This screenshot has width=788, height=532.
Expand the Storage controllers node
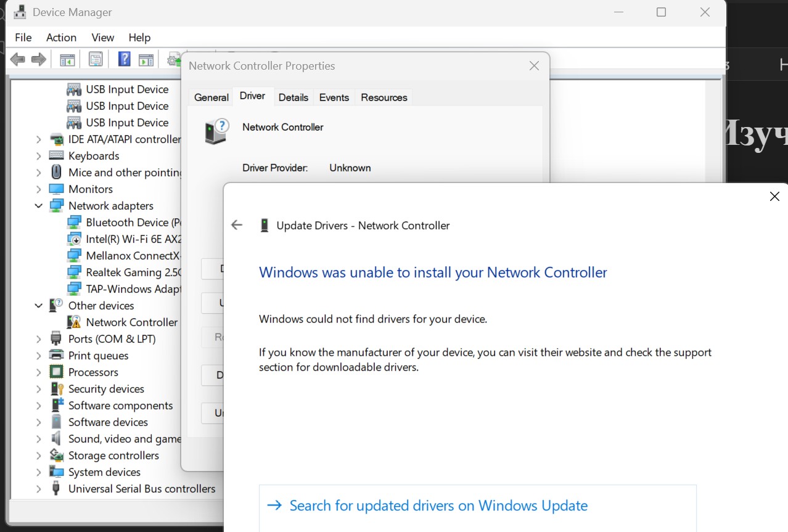tap(39, 456)
